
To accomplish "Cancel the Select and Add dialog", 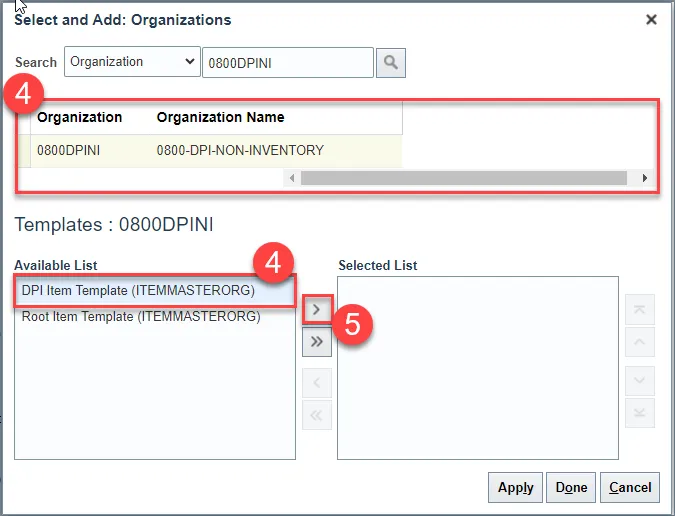I will click(630, 487).
